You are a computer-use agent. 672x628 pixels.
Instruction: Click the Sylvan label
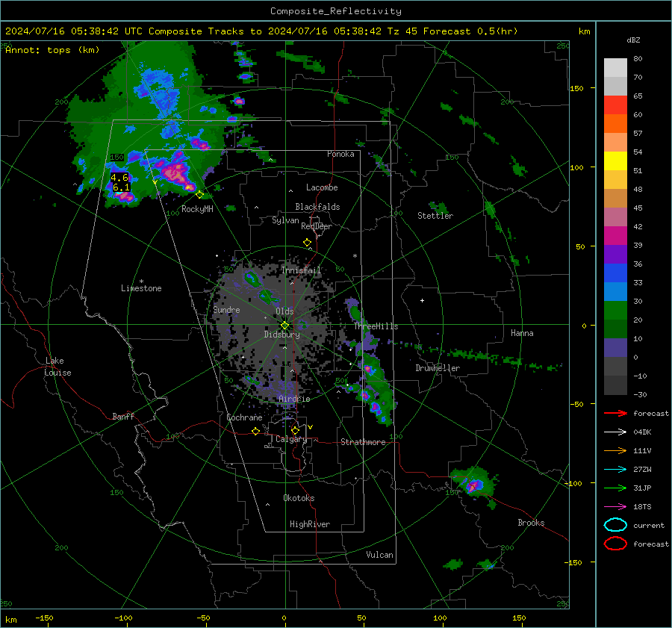[285, 220]
